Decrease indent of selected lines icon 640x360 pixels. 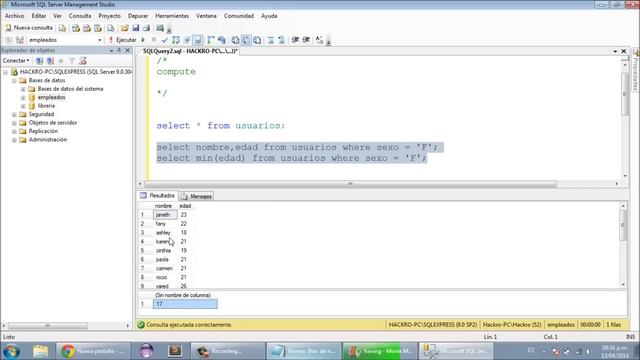pos(295,40)
